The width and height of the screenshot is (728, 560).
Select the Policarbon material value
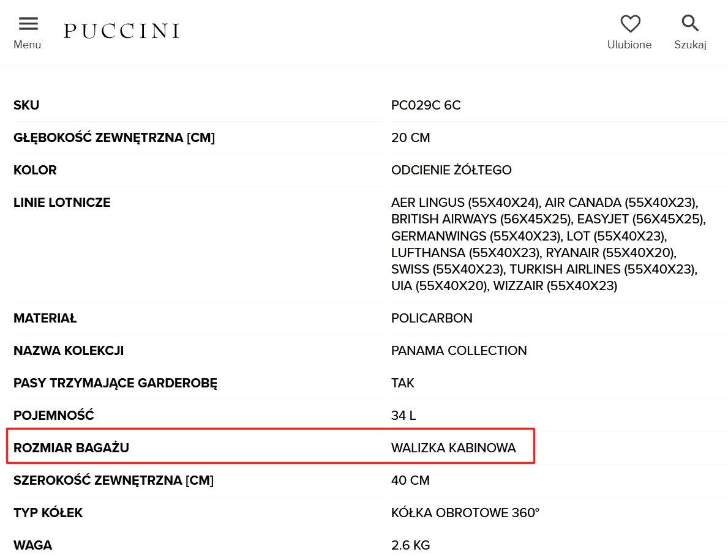(x=432, y=318)
